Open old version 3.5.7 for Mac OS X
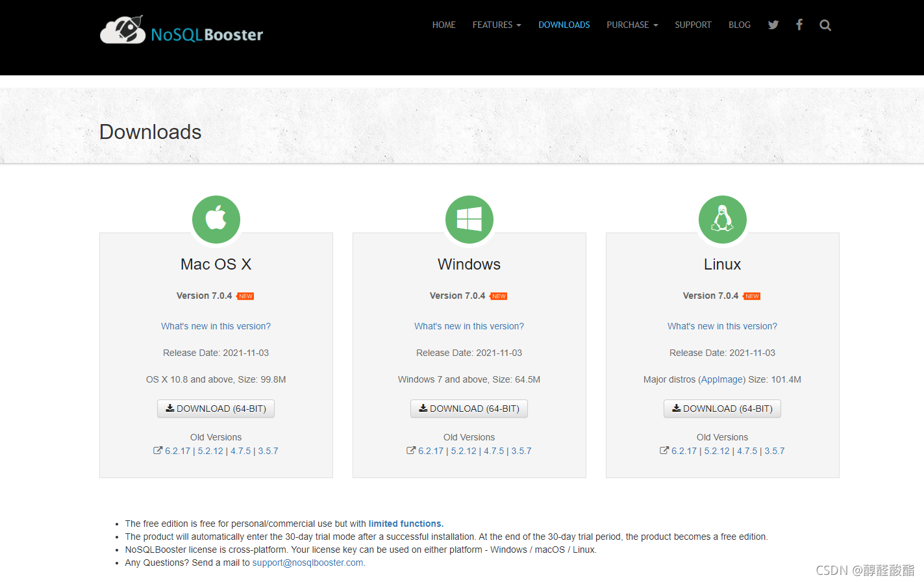Screen dimensions: 924x582 point(268,451)
